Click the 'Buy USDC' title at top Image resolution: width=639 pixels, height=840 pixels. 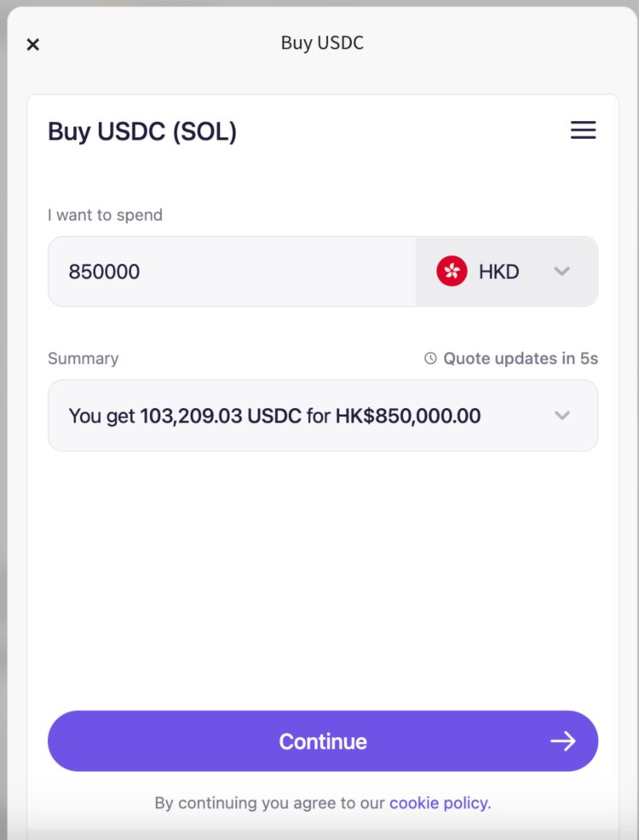pyautogui.click(x=322, y=43)
